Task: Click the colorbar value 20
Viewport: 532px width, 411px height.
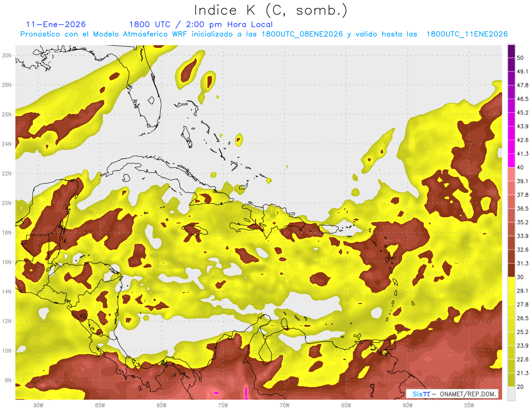Action: click(x=520, y=387)
